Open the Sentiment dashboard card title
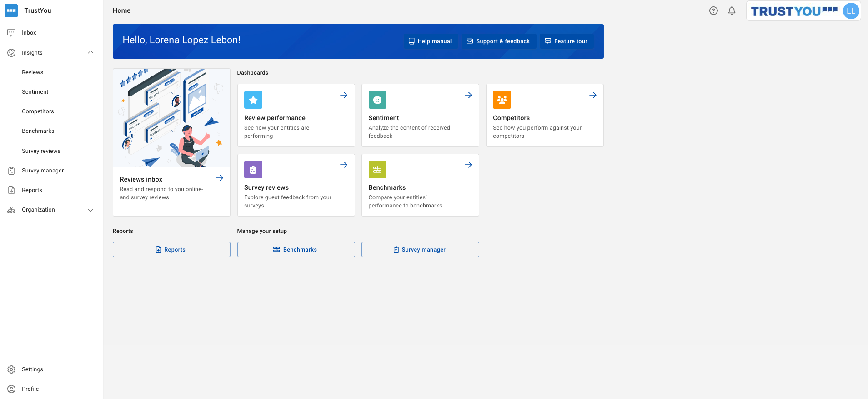 [x=384, y=118]
